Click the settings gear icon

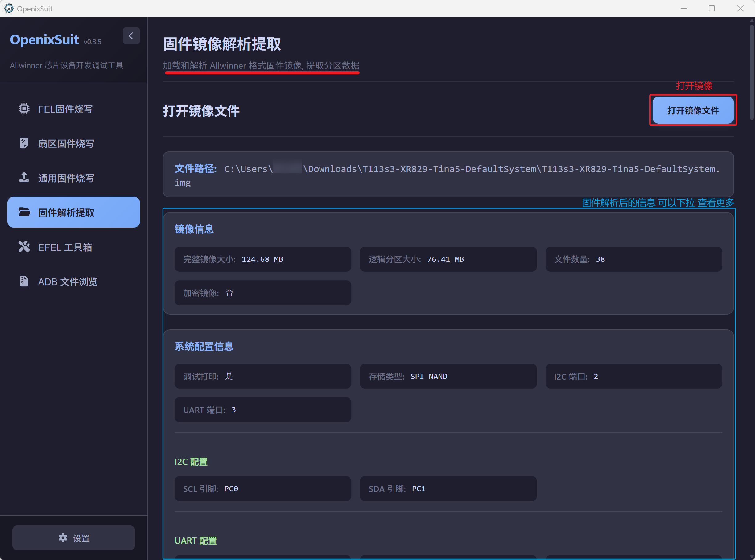[63, 538]
